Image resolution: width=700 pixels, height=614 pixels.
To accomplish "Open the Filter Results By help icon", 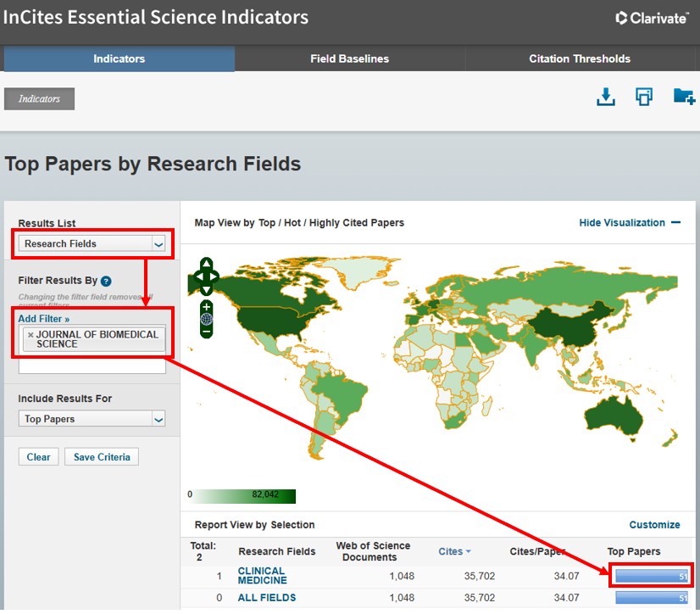I will (x=106, y=281).
